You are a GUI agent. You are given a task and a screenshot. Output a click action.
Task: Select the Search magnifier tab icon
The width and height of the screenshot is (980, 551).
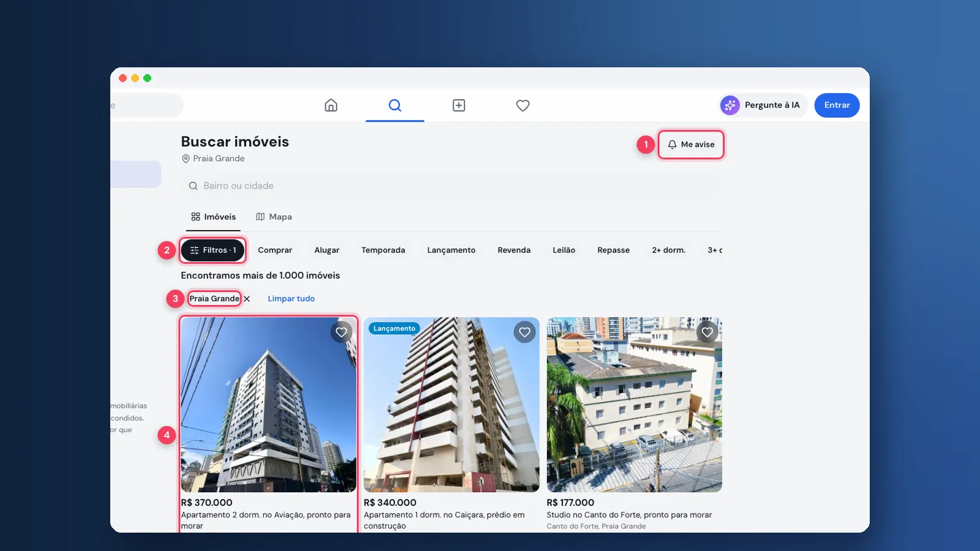point(395,105)
